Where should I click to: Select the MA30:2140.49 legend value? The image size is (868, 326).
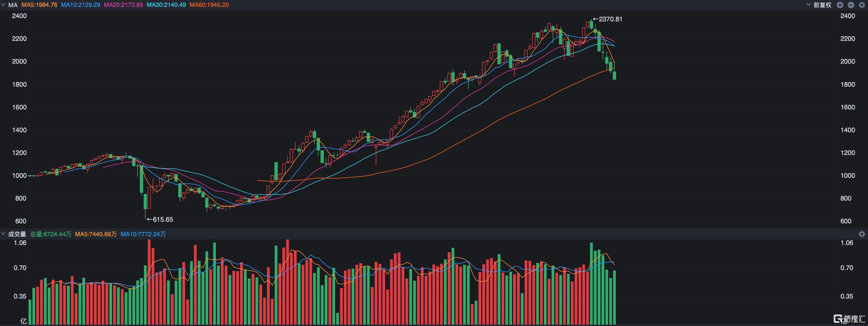pyautogui.click(x=166, y=5)
